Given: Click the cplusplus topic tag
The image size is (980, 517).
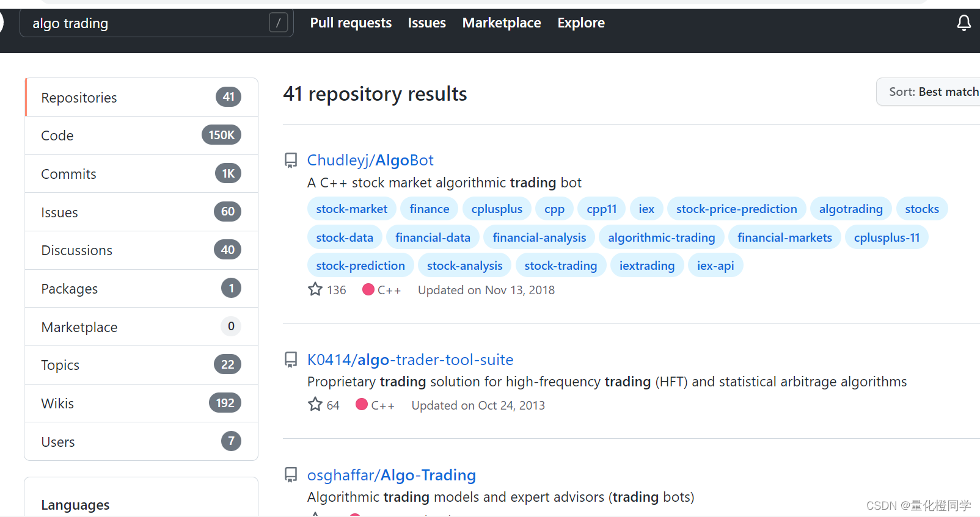Looking at the screenshot, I should 497,209.
